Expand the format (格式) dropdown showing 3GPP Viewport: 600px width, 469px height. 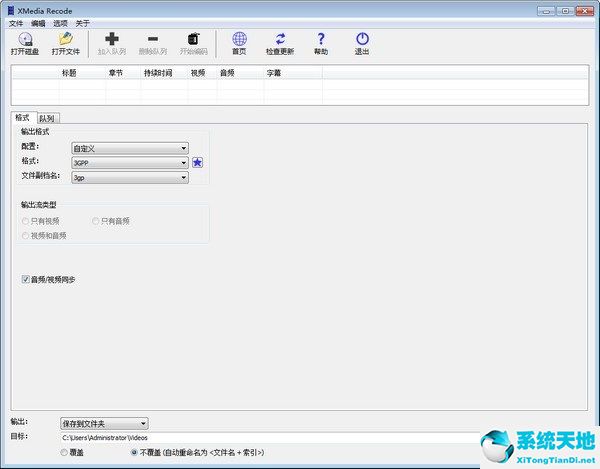pyautogui.click(x=130, y=163)
